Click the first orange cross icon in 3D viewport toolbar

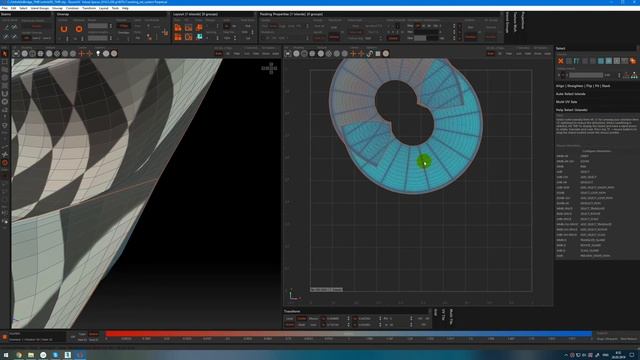click(82, 53)
